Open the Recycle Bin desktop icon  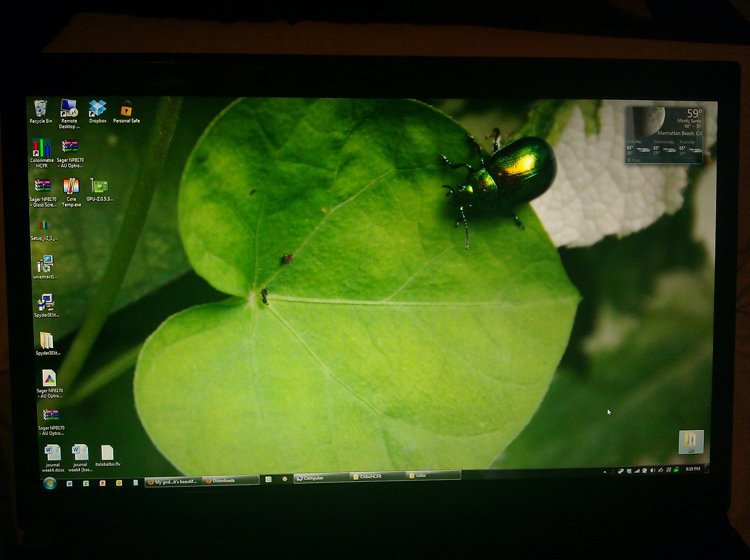tap(41, 112)
